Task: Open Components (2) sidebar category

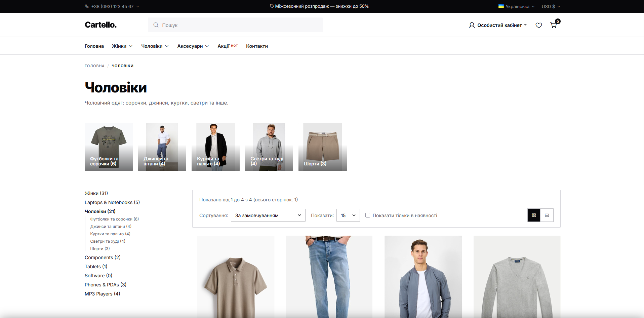Action: click(103, 257)
